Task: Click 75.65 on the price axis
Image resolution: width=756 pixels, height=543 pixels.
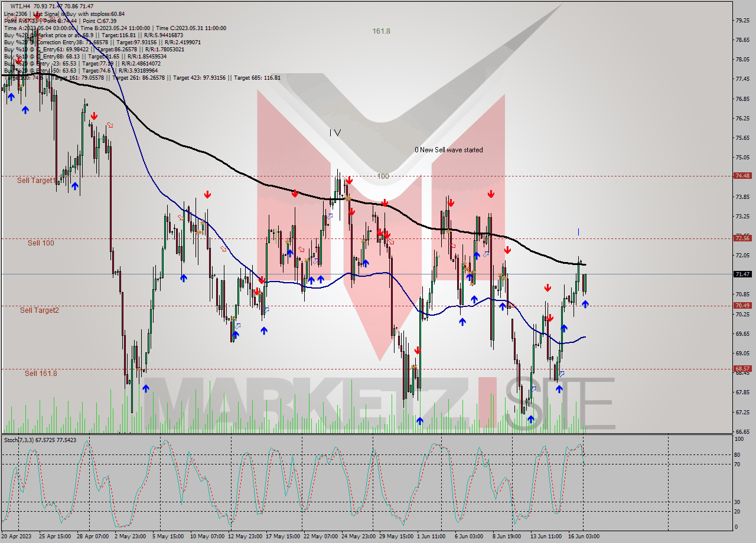Action: [x=742, y=138]
